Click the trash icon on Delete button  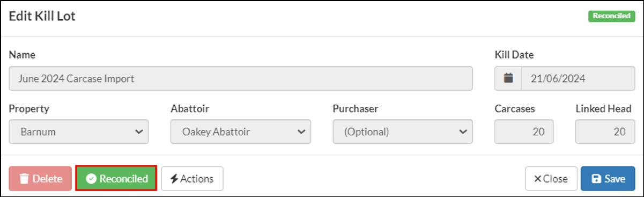point(24,179)
